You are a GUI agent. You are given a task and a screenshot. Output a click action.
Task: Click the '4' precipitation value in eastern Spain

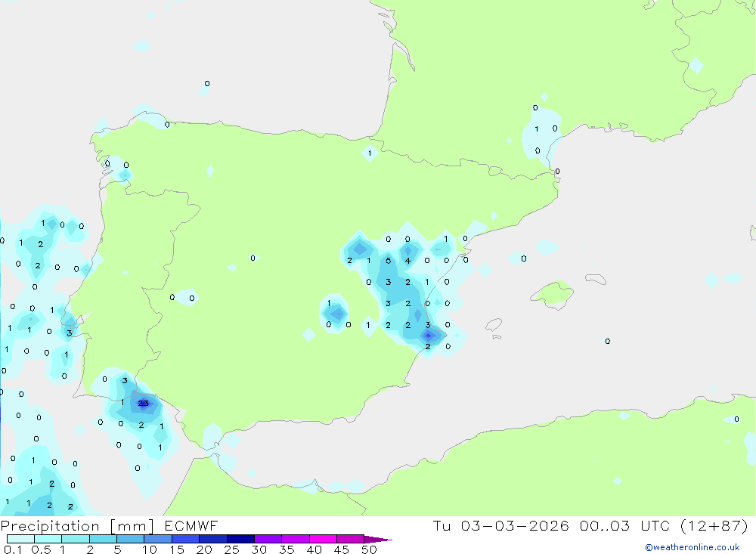click(x=407, y=261)
